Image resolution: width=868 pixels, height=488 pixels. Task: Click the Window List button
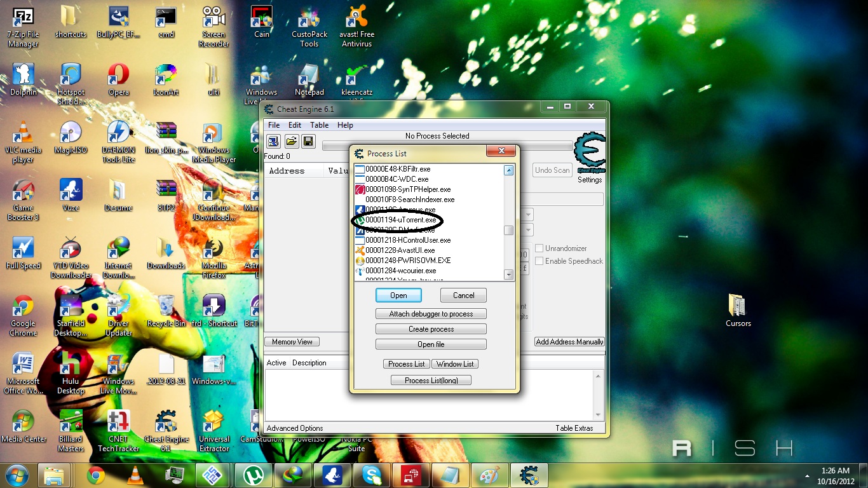(455, 364)
